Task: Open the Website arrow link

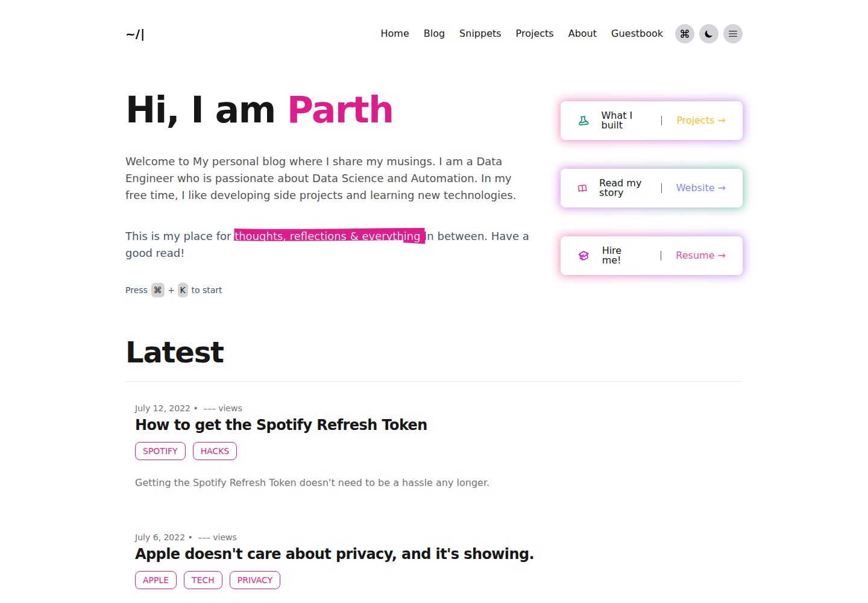Action: (x=700, y=188)
